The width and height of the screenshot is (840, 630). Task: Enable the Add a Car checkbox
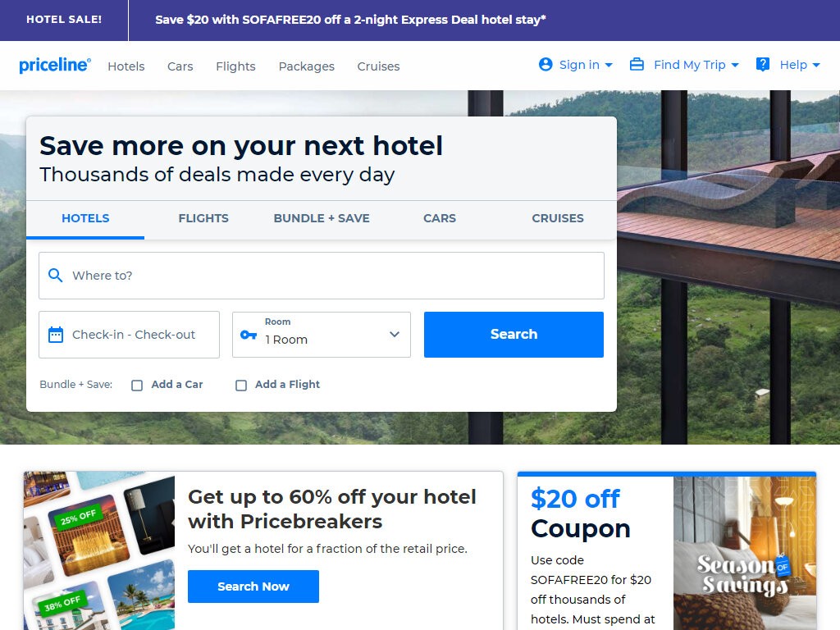click(x=137, y=386)
